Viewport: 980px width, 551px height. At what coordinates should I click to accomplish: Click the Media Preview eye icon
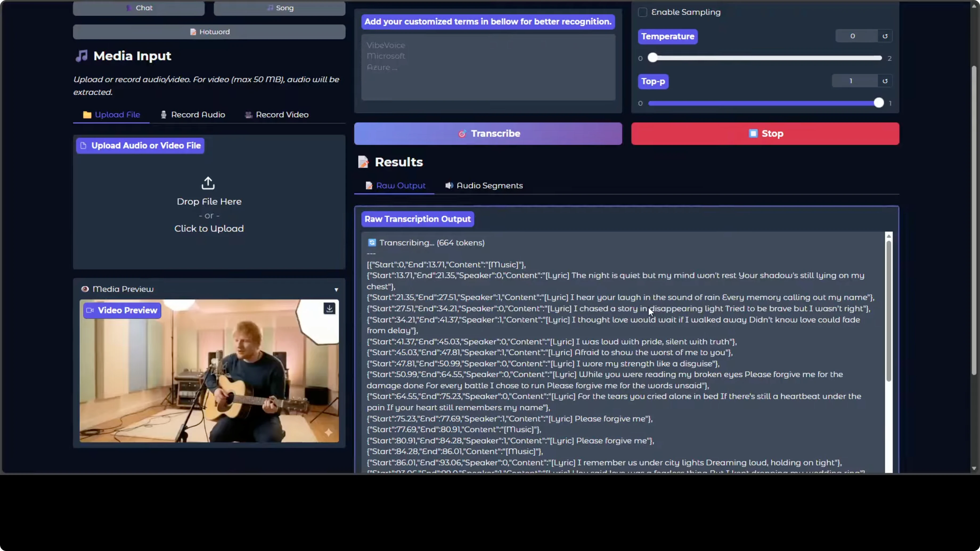(x=85, y=289)
